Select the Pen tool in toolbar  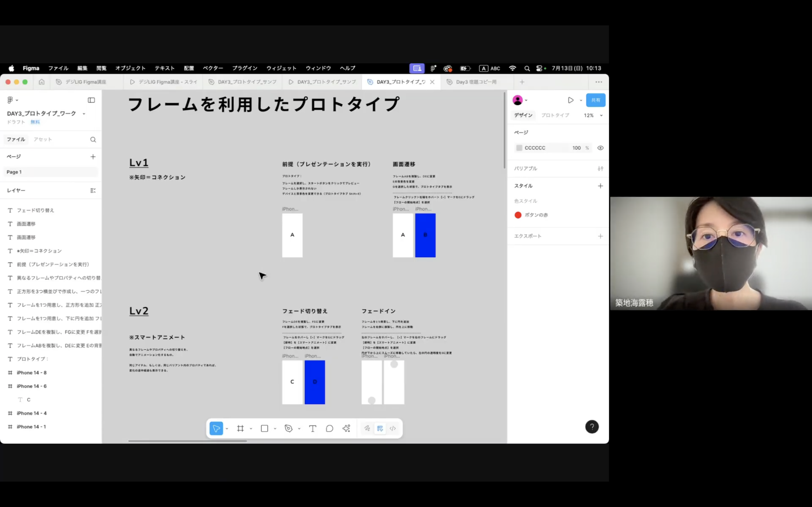pyautogui.click(x=288, y=428)
